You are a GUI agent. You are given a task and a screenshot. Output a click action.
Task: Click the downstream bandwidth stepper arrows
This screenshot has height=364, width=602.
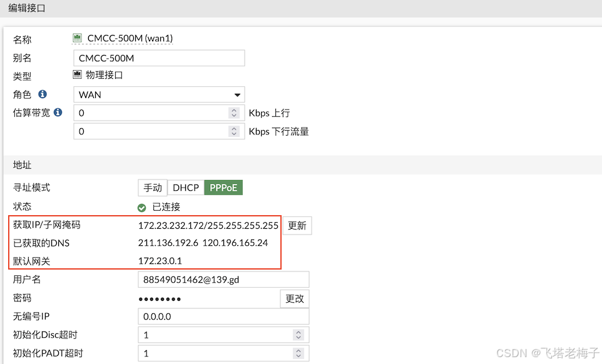tap(234, 131)
